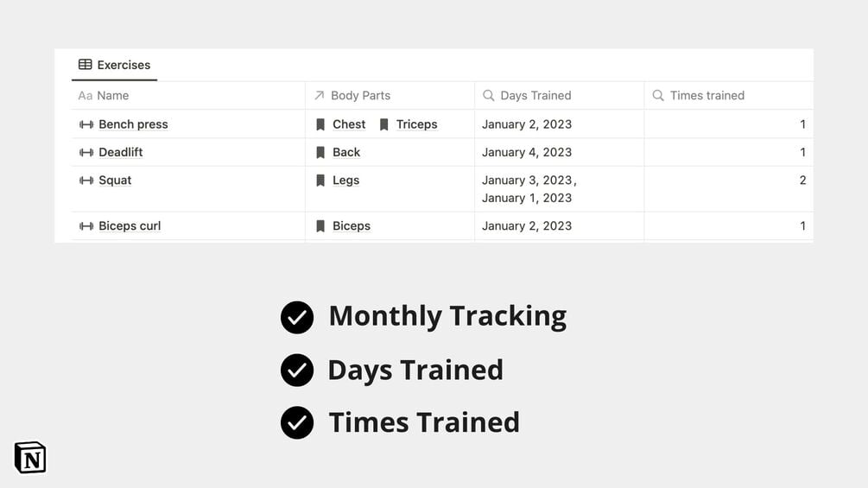The image size is (868, 488).
Task: Click the bookmark icon next to Chest
Action: (320, 124)
